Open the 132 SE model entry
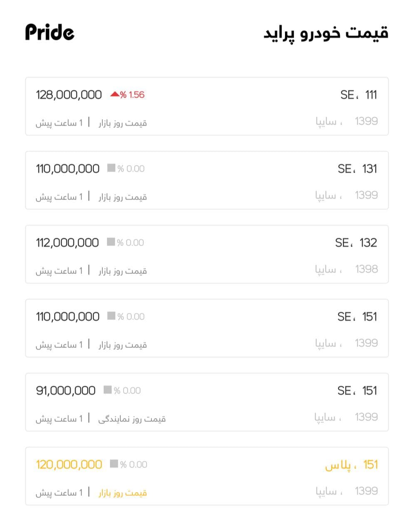 (356, 243)
